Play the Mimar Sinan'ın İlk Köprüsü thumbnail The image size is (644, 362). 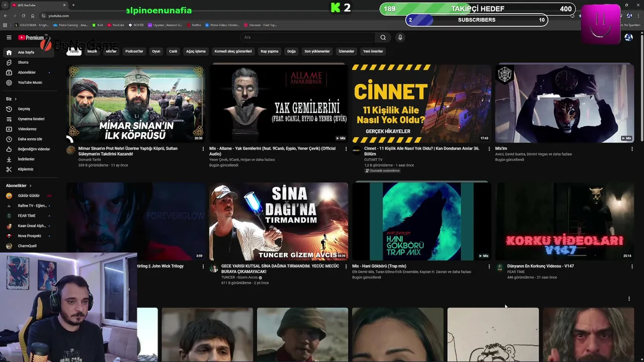click(x=136, y=103)
